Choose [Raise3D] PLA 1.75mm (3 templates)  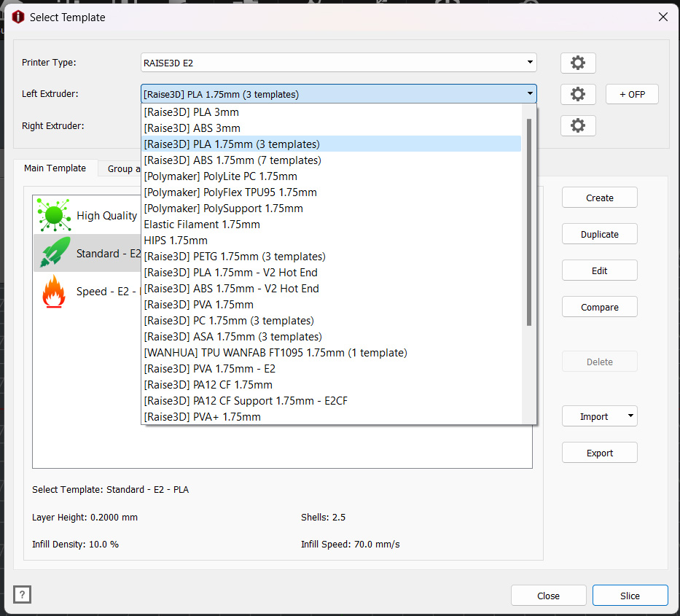point(332,144)
